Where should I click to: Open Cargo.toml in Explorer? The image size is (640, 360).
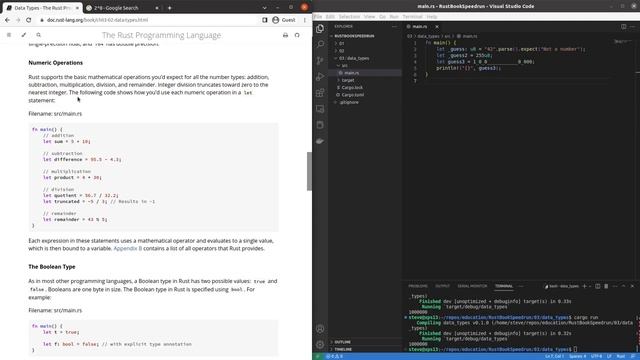352,95
